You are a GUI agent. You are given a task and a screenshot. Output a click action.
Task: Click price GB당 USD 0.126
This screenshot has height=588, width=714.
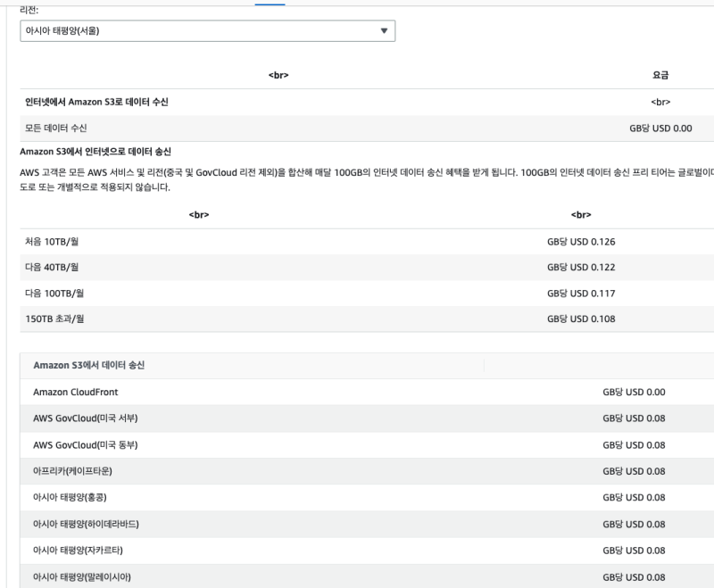pyautogui.click(x=581, y=242)
